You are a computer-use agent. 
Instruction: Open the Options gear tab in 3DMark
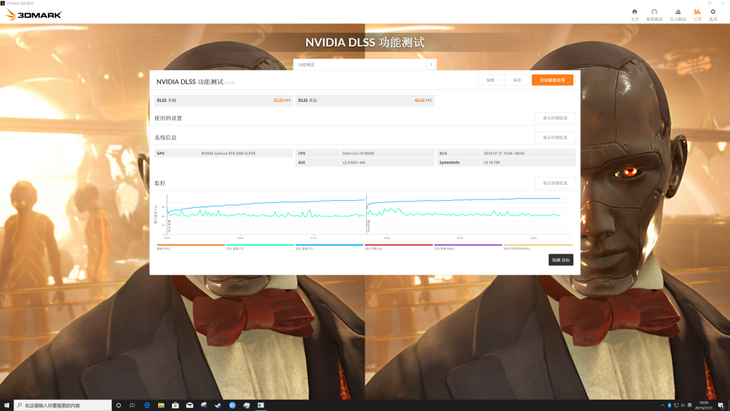[x=713, y=15]
